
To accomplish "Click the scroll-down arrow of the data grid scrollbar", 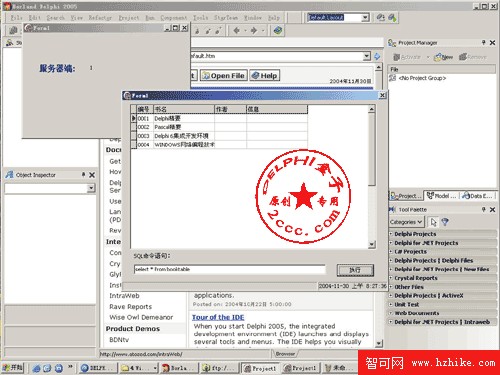I will click(x=372, y=244).
